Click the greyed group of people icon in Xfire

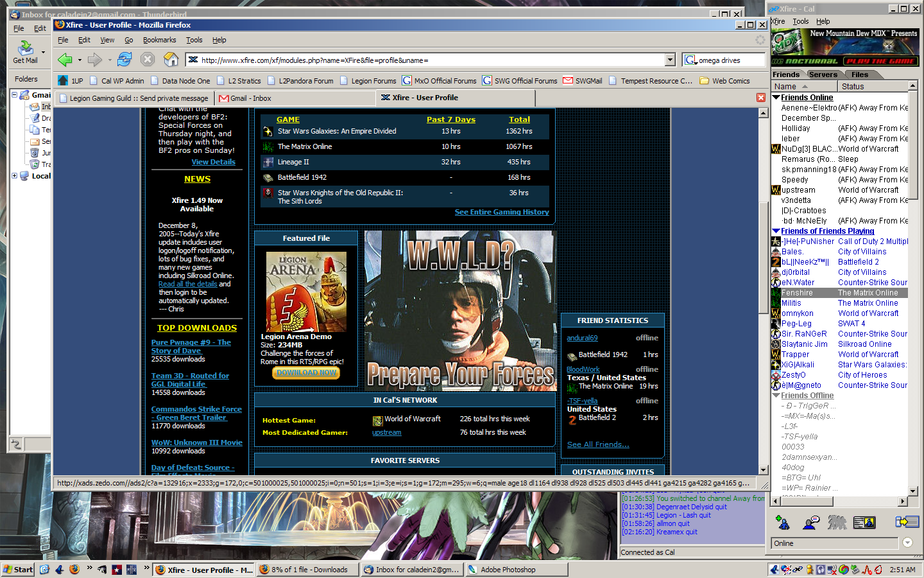tap(837, 522)
